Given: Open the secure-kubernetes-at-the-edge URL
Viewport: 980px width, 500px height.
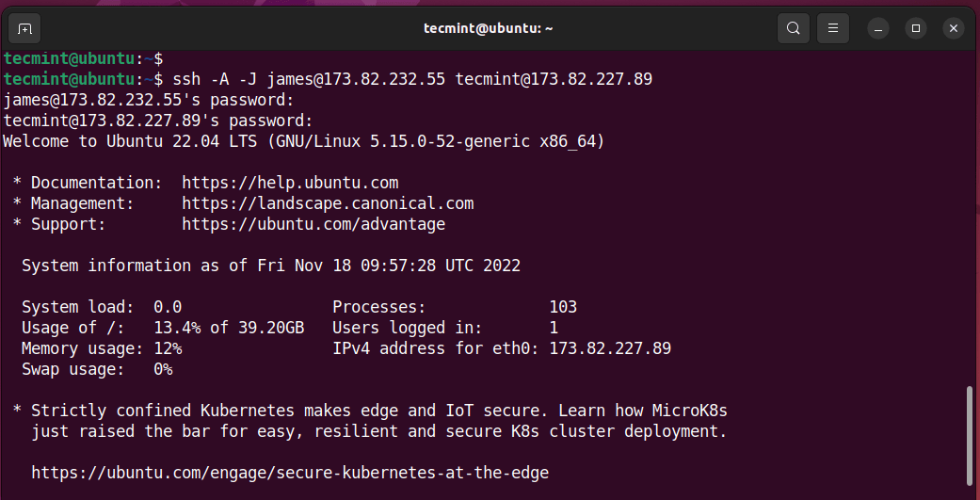Looking at the screenshot, I should pos(290,473).
